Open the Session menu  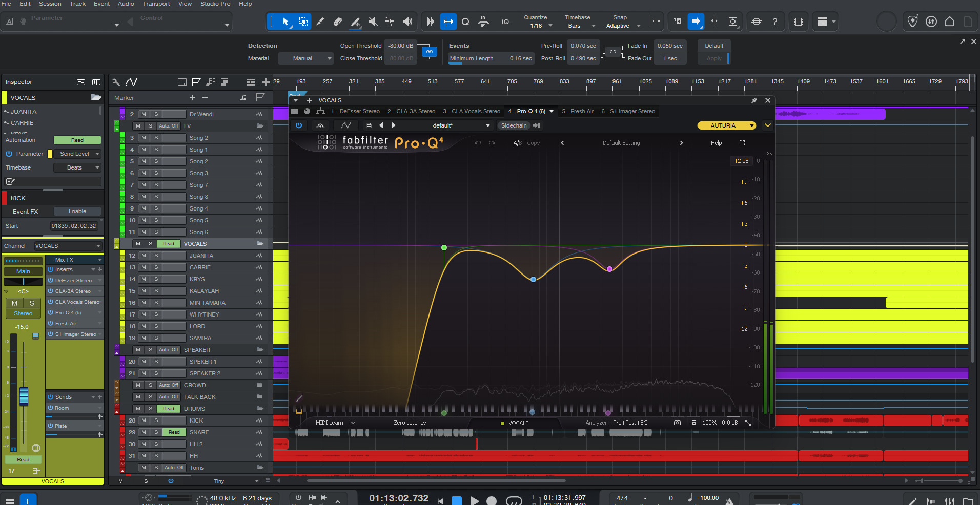[x=50, y=4]
